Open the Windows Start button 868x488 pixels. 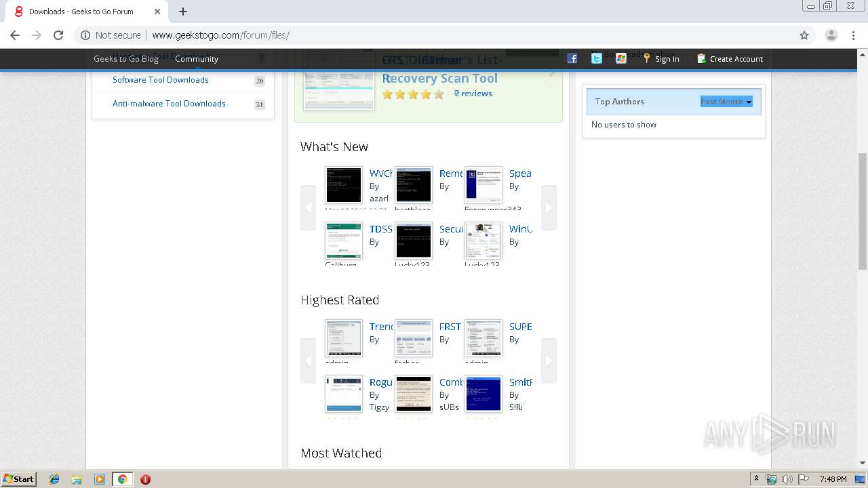click(18, 479)
